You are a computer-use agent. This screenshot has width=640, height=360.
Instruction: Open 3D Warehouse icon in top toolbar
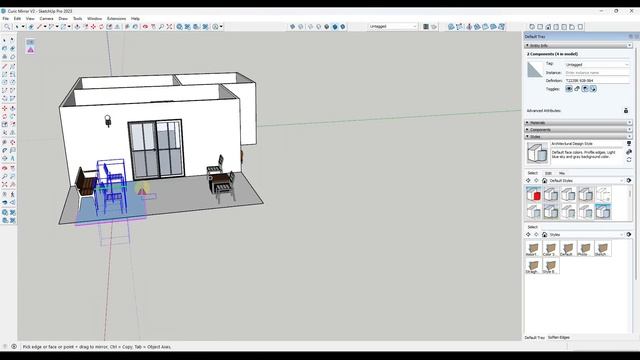pos(180,27)
